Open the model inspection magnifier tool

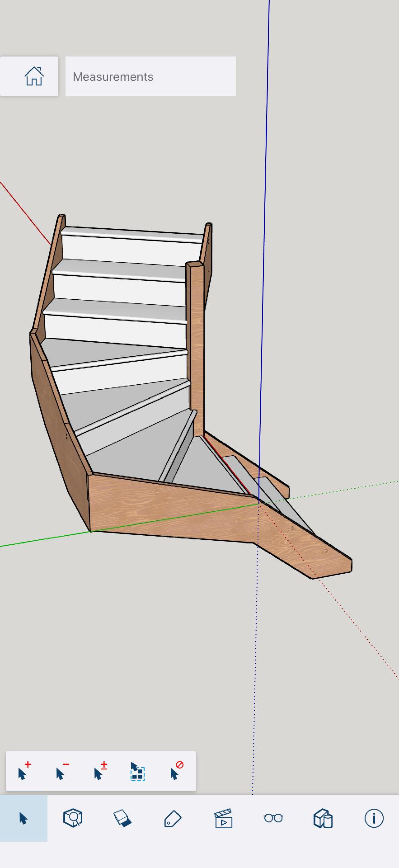73,818
